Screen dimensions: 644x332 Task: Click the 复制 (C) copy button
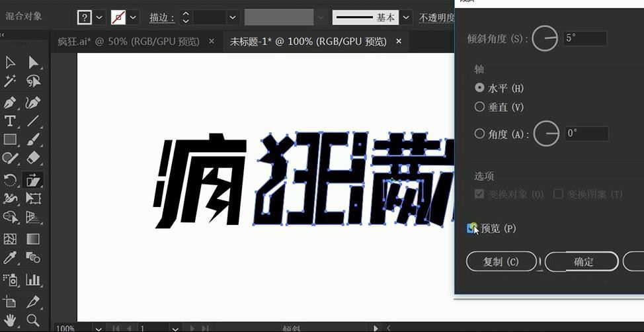click(x=501, y=262)
